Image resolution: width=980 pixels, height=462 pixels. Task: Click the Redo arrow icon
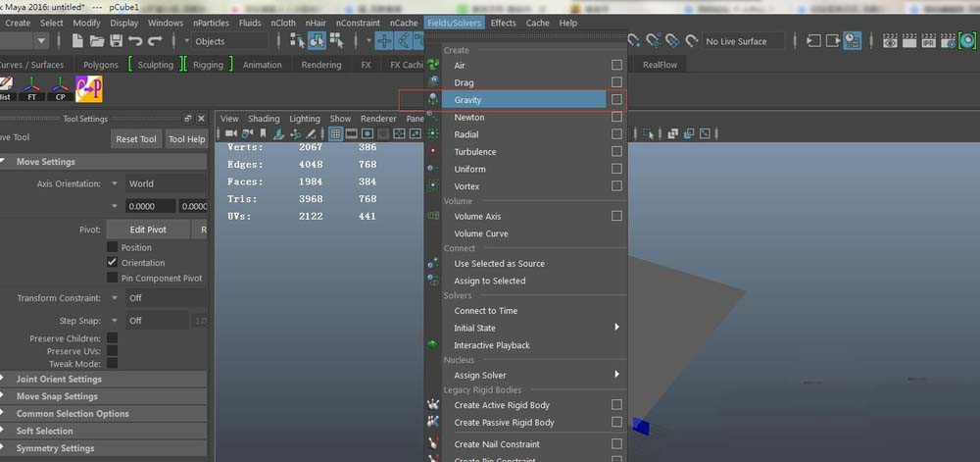[x=155, y=41]
